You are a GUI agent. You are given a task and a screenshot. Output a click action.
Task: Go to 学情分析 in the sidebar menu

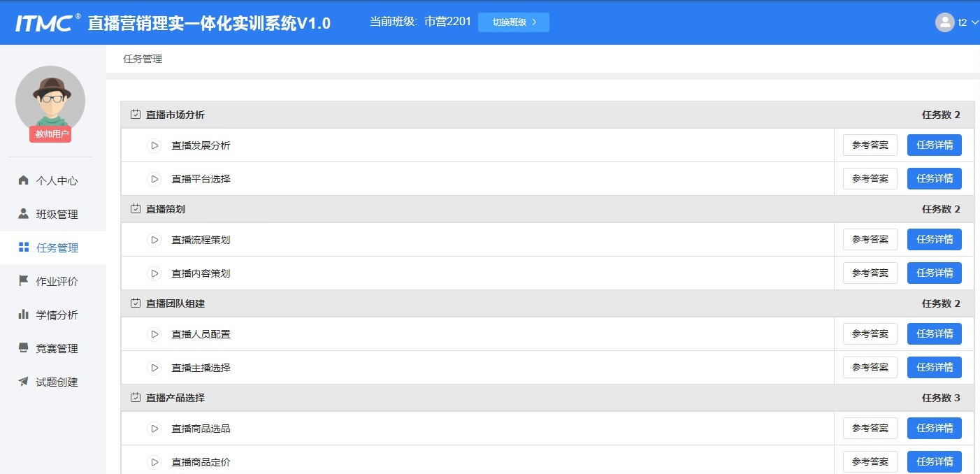57,315
